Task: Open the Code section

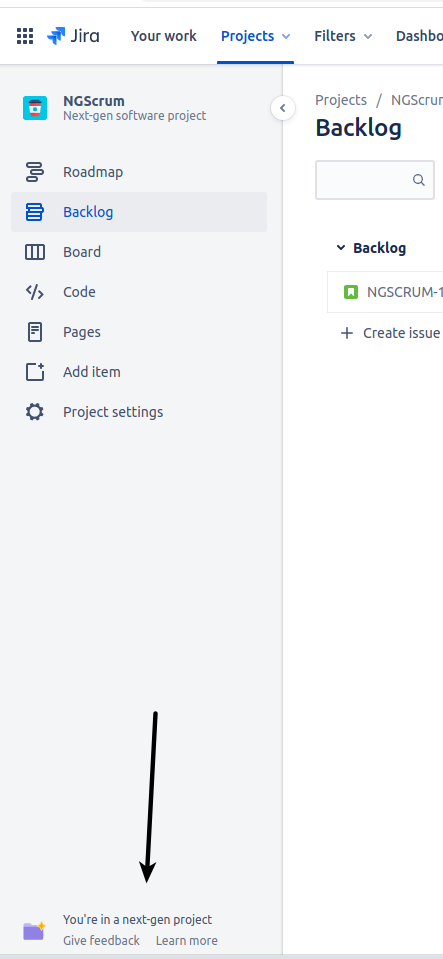Action: point(139,292)
